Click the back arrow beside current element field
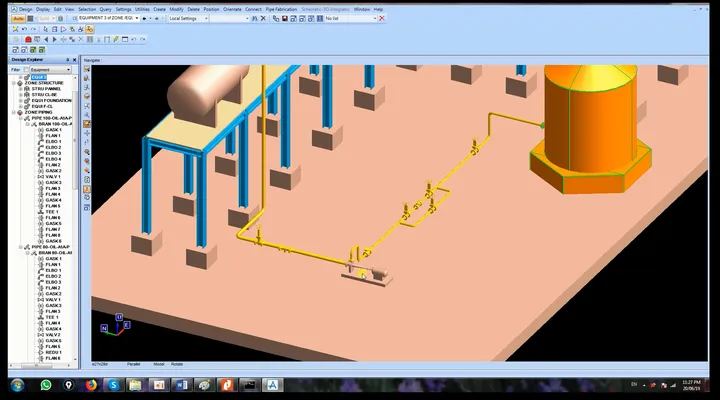720x400 pixels. point(144,18)
